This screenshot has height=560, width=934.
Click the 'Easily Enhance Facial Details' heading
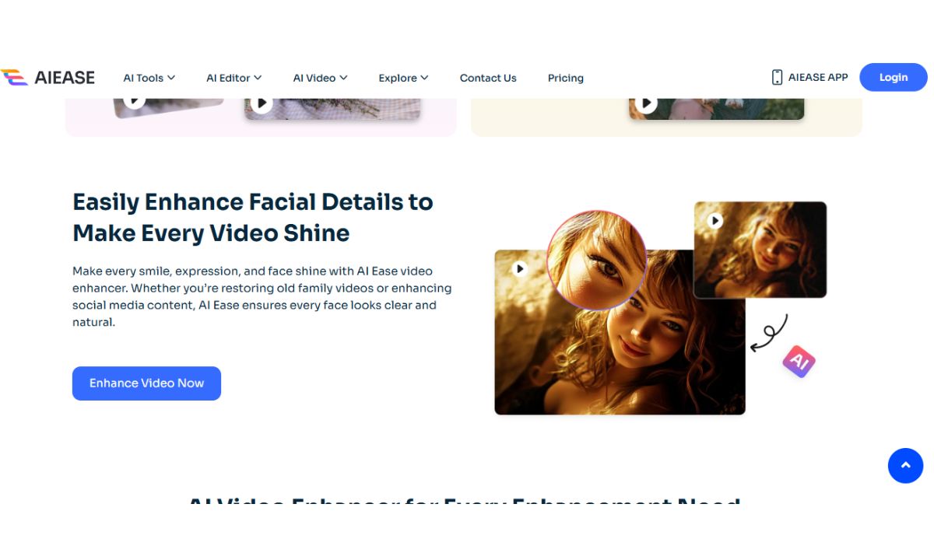pos(252,217)
